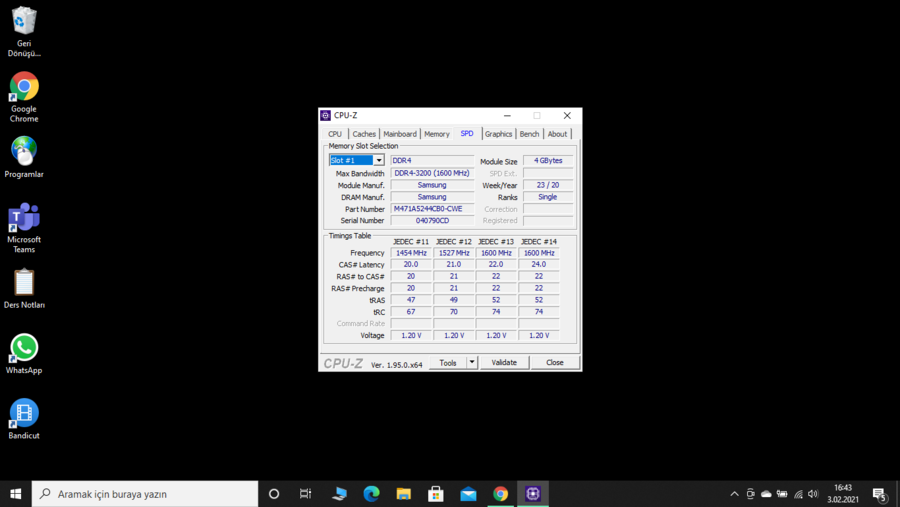
Task: Click Max Bandwidth value DDR4-3200 (1600 MHz)
Action: click(x=432, y=173)
